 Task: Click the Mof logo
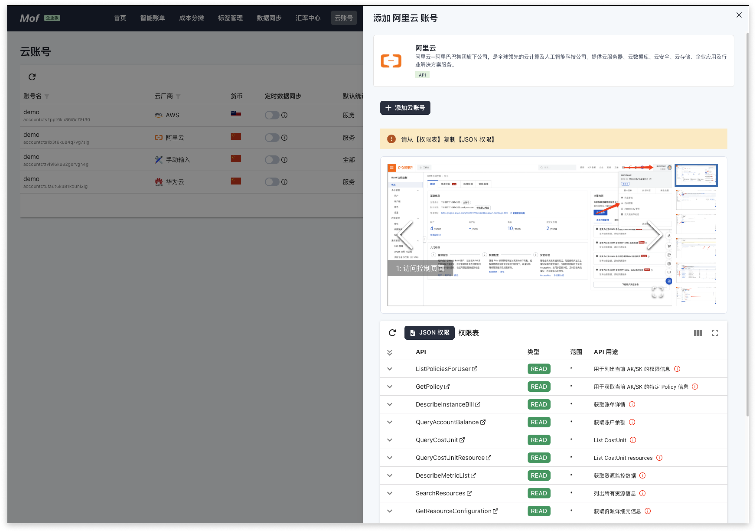pyautogui.click(x=29, y=18)
